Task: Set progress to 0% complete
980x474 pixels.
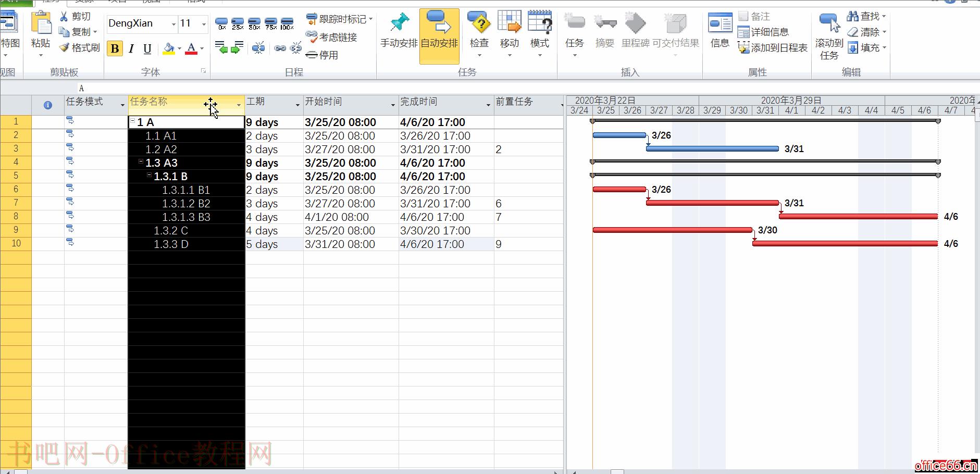Action: 222,23
